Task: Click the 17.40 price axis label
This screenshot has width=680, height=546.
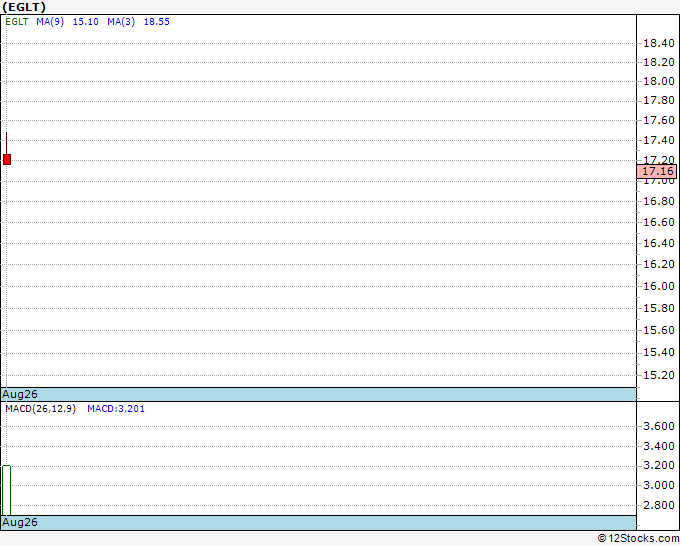Action: (659, 140)
